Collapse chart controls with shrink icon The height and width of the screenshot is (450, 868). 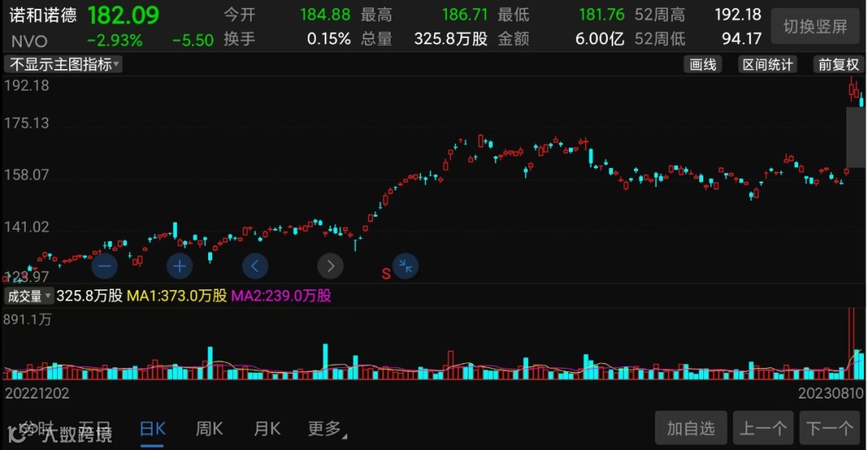(406, 266)
